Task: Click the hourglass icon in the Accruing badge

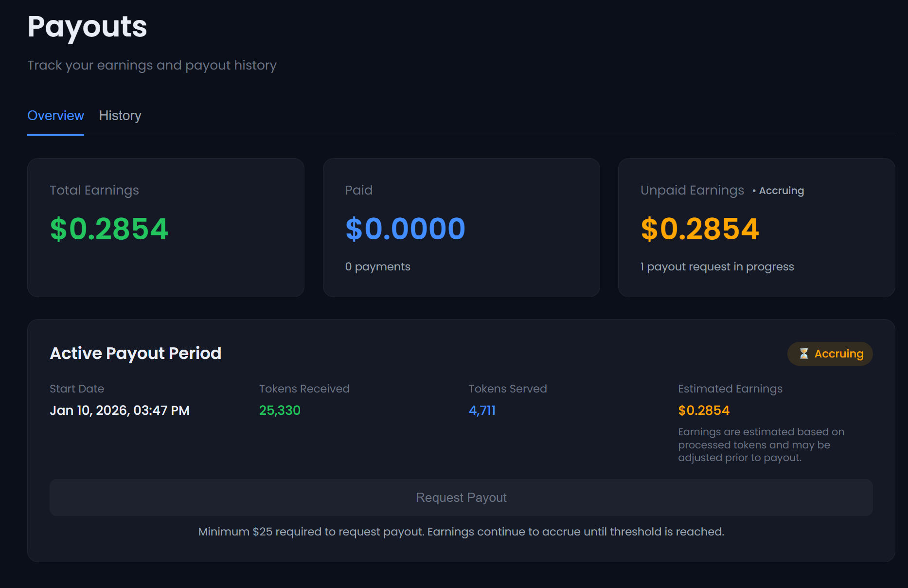Action: pyautogui.click(x=805, y=354)
